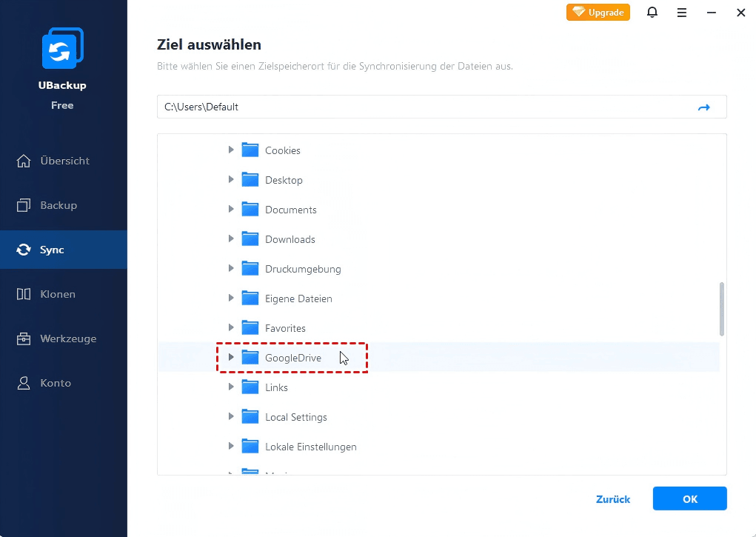Click the path go arrow icon
This screenshot has height=537, width=756.
coord(703,107)
